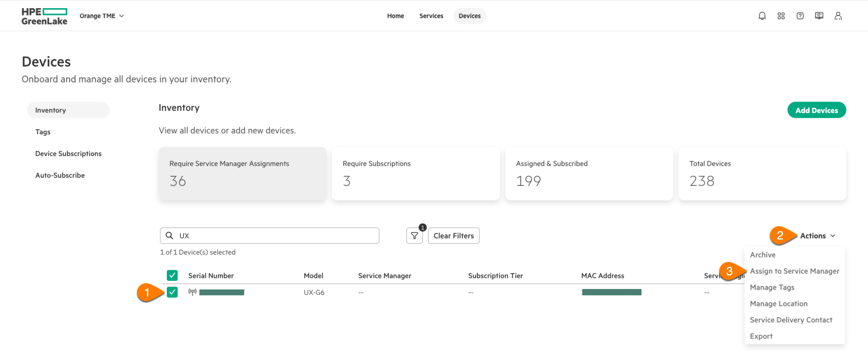Click the search magnifier icon
Screen dimensions: 868x360
[x=170, y=236]
